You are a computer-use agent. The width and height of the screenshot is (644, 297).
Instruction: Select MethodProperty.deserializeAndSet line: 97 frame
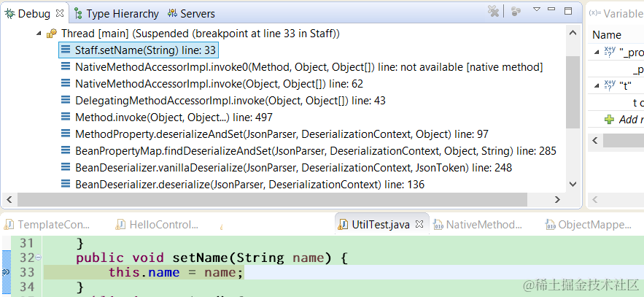tap(282, 134)
